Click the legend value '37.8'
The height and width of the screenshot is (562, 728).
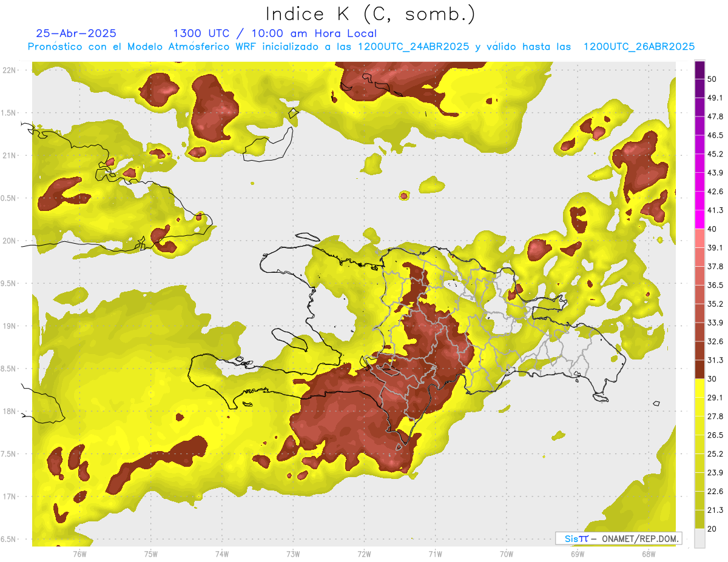pyautogui.click(x=715, y=266)
